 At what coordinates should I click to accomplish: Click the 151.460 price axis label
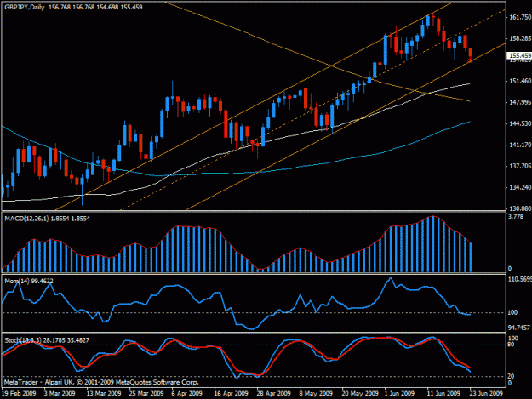click(520, 81)
